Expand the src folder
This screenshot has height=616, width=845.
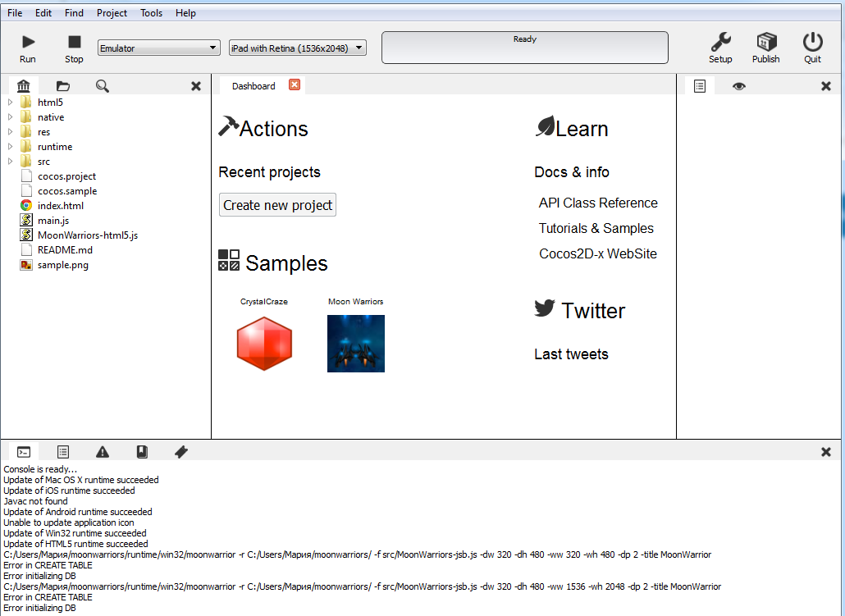click(10, 161)
